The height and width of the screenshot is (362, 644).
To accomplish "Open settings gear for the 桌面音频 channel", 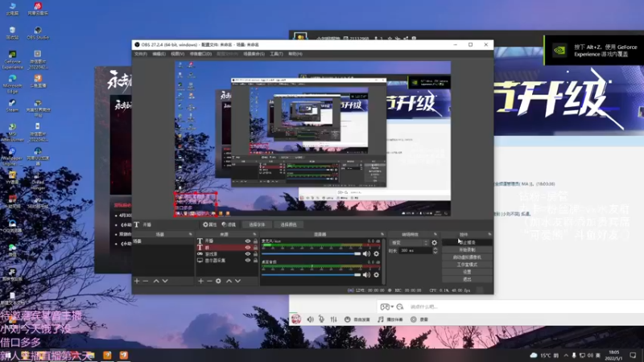I will pyautogui.click(x=376, y=274).
